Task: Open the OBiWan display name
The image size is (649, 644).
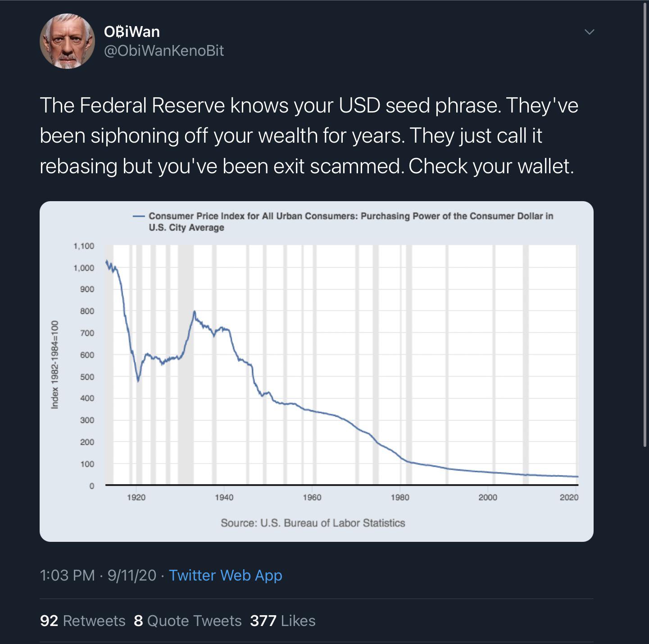Action: tap(132, 32)
